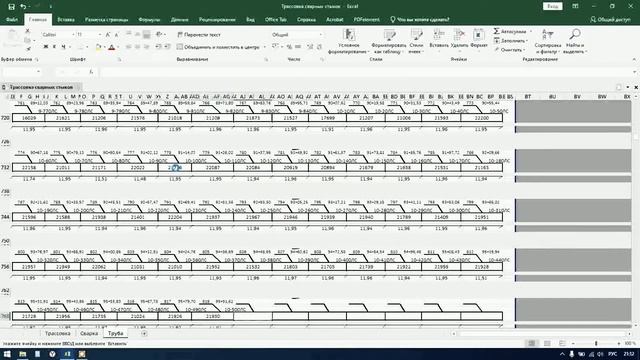Toggle Underline (Ч) formatting
The image size is (640, 360).
pyautogui.click(x=63, y=47)
